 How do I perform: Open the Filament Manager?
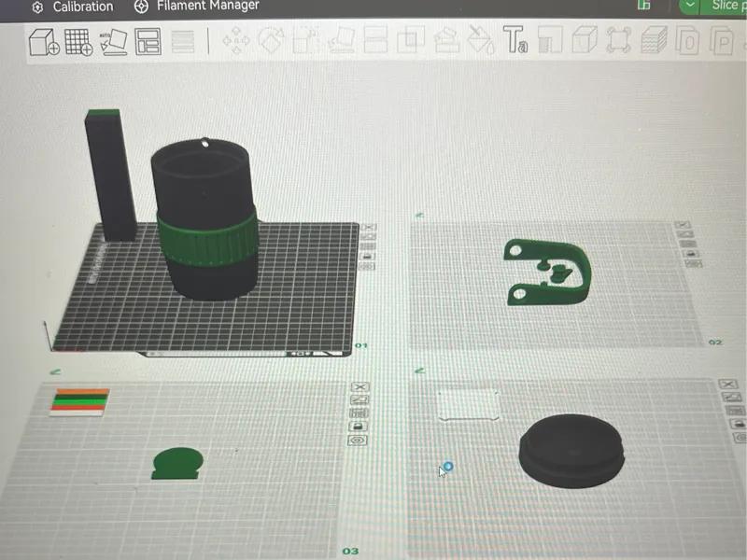pos(197,6)
